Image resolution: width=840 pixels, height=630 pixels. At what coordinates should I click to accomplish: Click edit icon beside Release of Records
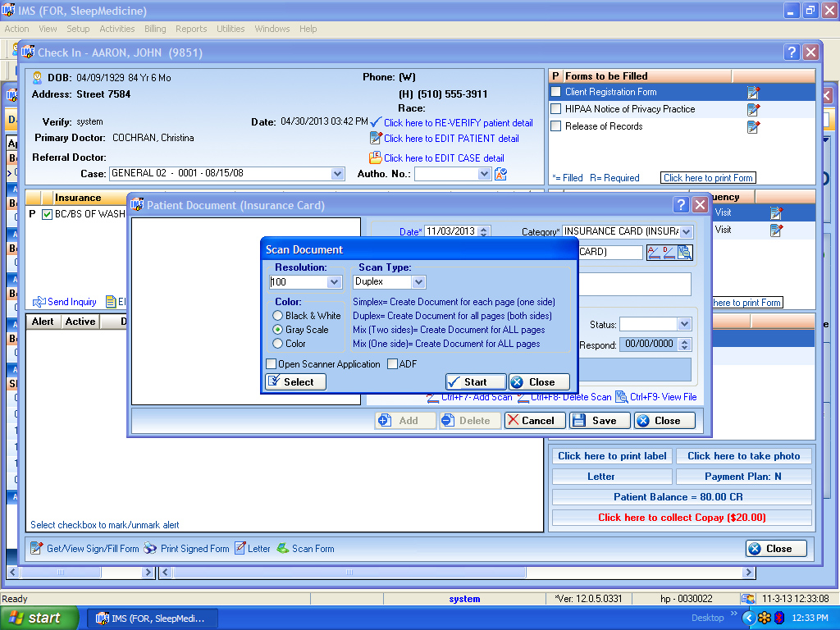pos(753,126)
